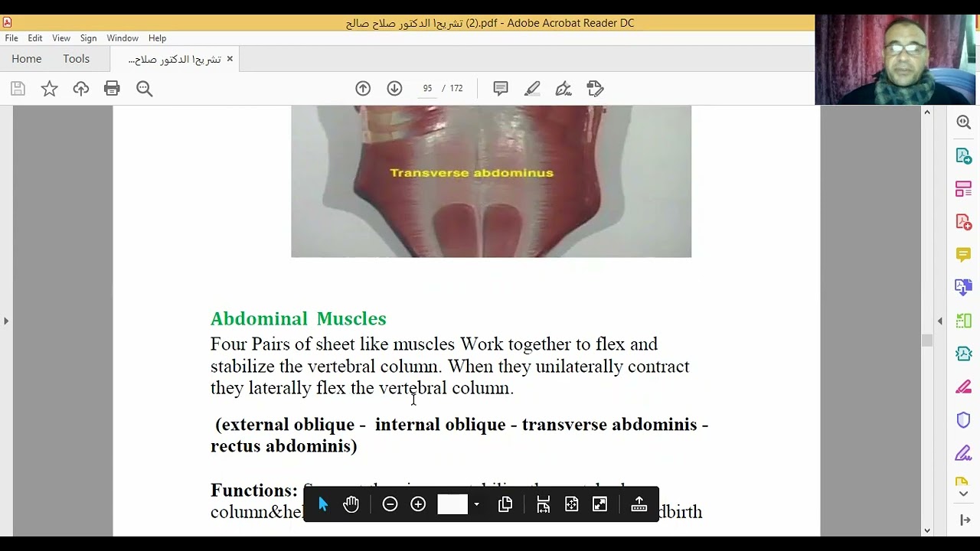Open the View menu
Image resolution: width=980 pixels, height=551 pixels.
(x=61, y=38)
